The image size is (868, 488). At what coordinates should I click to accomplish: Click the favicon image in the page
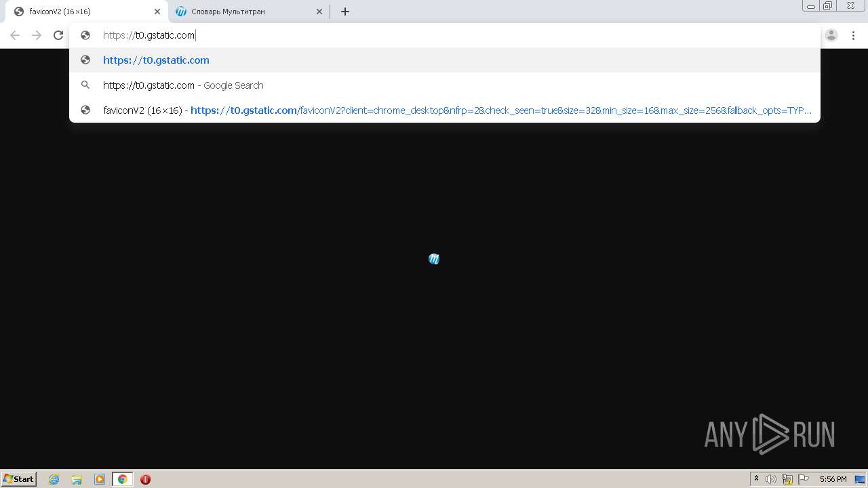[x=434, y=259]
